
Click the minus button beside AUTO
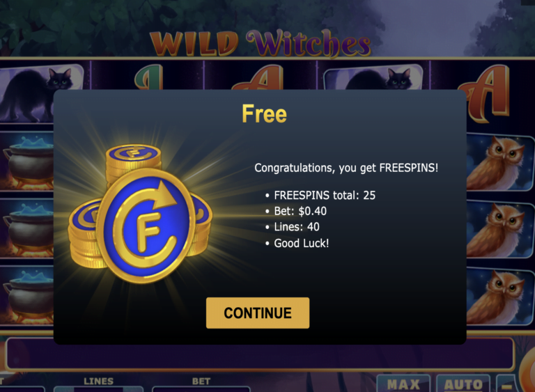point(507,385)
